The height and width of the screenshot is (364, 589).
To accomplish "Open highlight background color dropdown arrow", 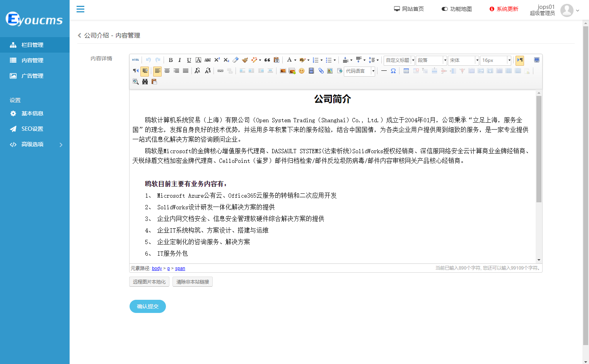I will (308, 60).
